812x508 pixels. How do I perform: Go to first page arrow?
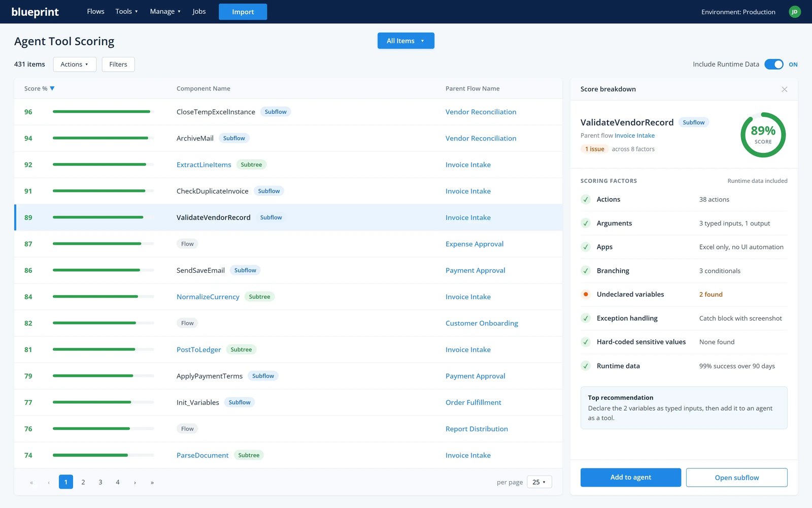click(x=31, y=482)
